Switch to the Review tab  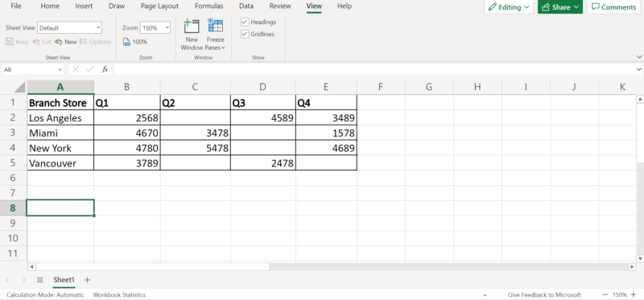pos(280,6)
